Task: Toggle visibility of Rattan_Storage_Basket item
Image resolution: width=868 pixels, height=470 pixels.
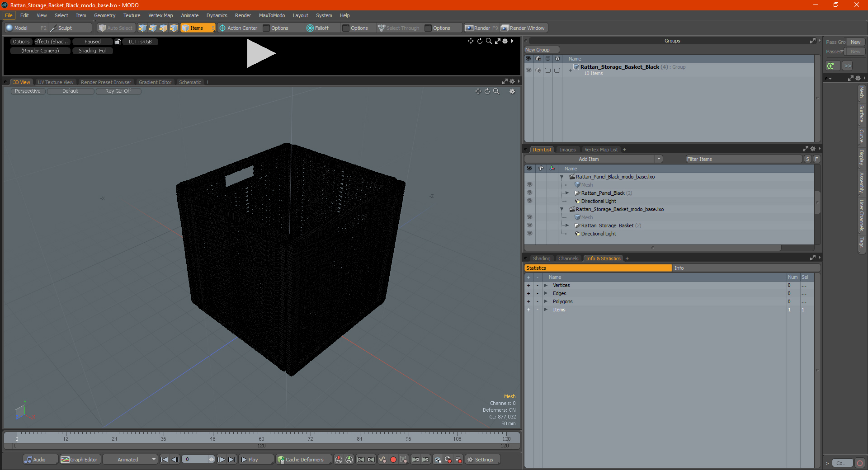Action: pyautogui.click(x=529, y=226)
